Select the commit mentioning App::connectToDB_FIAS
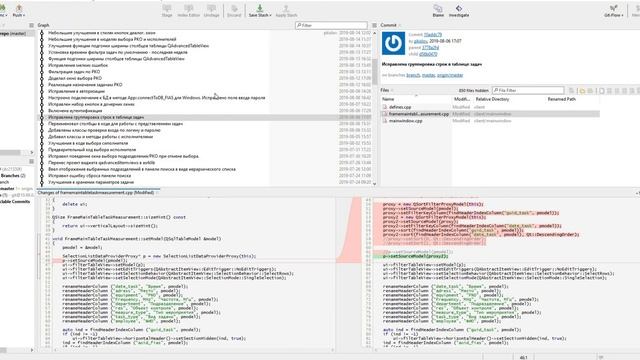The image size is (640, 360). click(x=205, y=98)
